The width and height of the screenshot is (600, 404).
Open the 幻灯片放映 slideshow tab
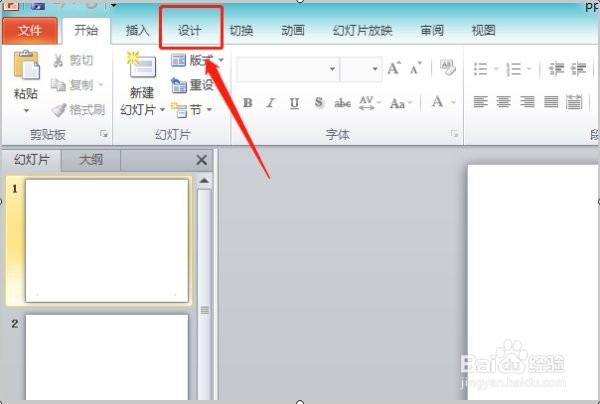pyautogui.click(x=362, y=30)
